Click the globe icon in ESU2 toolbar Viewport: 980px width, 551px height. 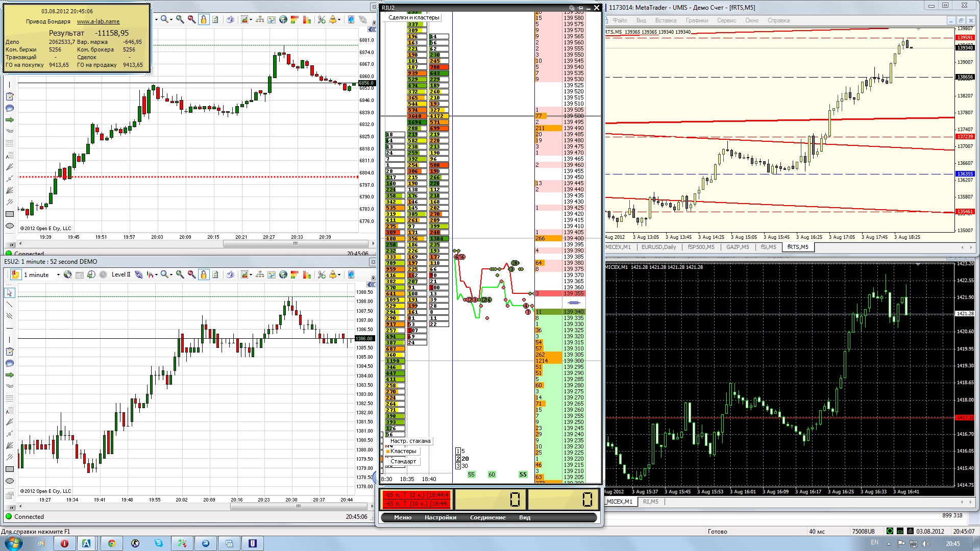point(283,274)
